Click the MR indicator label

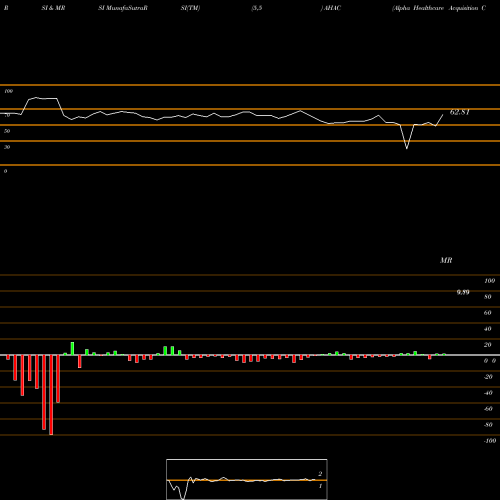[446, 260]
